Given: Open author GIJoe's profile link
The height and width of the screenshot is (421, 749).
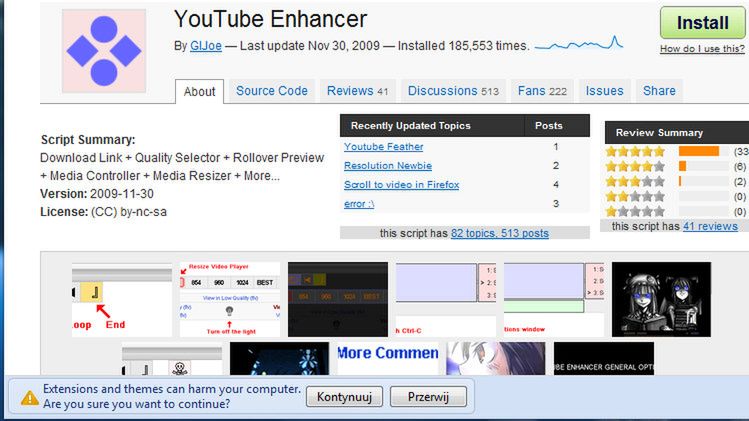Looking at the screenshot, I should click(x=206, y=46).
